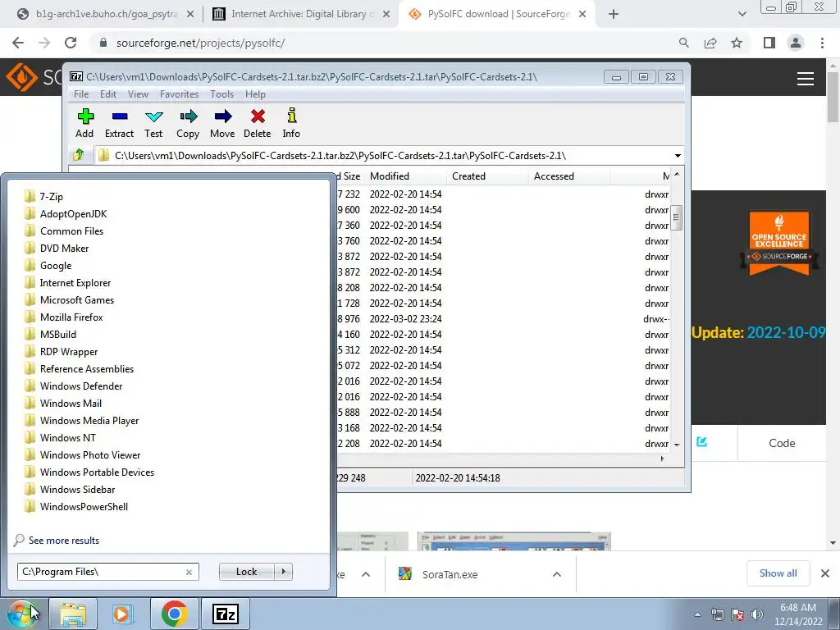The image size is (840, 630).
Task: Go back in Chrome browser
Action: point(18,43)
